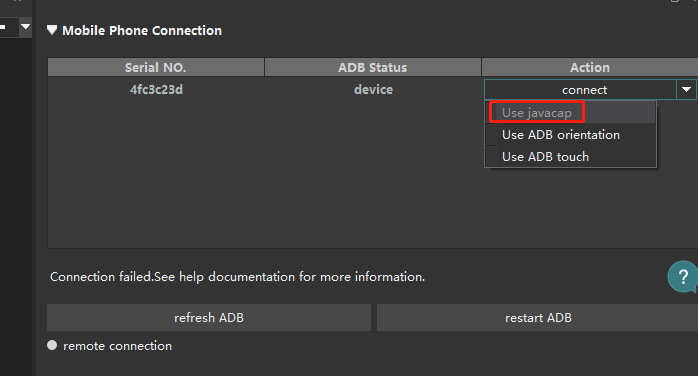Click the Serial NO. column header
The width and height of the screenshot is (698, 376).
(x=156, y=67)
